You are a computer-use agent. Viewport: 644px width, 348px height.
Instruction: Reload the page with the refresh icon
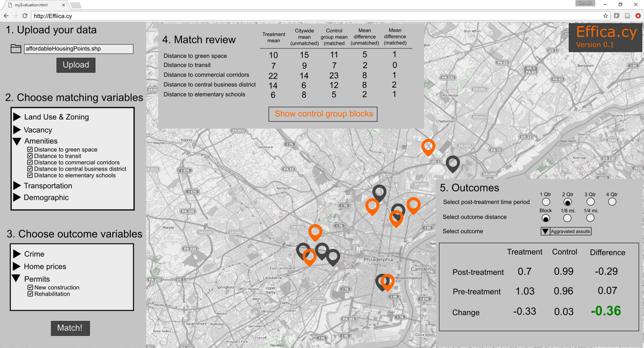25,16
